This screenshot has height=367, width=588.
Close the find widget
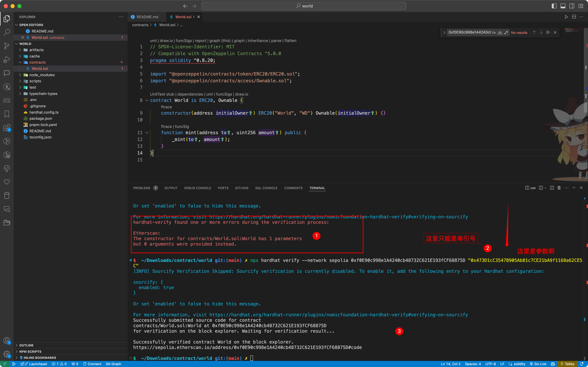tap(555, 32)
